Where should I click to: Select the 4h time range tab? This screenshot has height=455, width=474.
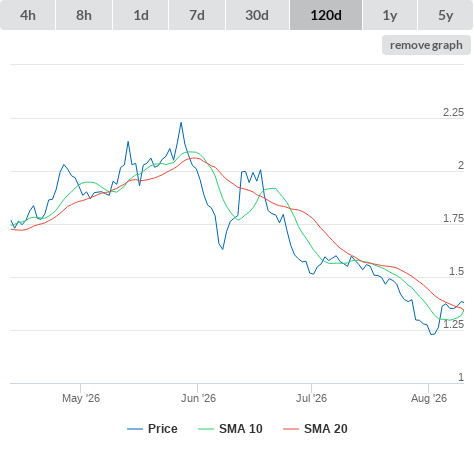pyautogui.click(x=28, y=15)
